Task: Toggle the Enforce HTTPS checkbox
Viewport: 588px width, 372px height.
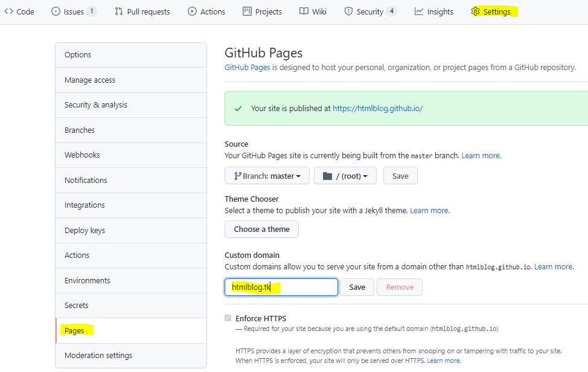Action: (228, 319)
